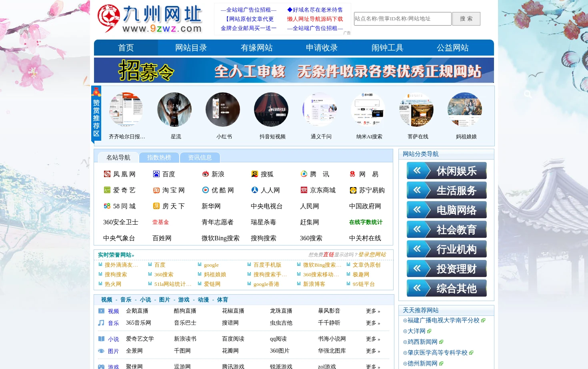Go to 首页 in navigation bar
Viewport: 588px width, 369px height.
126,48
